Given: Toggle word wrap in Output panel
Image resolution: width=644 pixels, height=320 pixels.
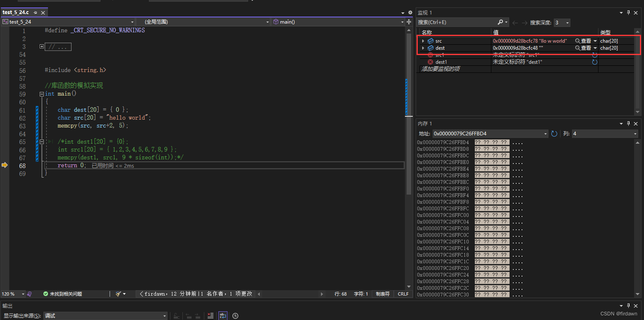Looking at the screenshot, I should point(223,316).
